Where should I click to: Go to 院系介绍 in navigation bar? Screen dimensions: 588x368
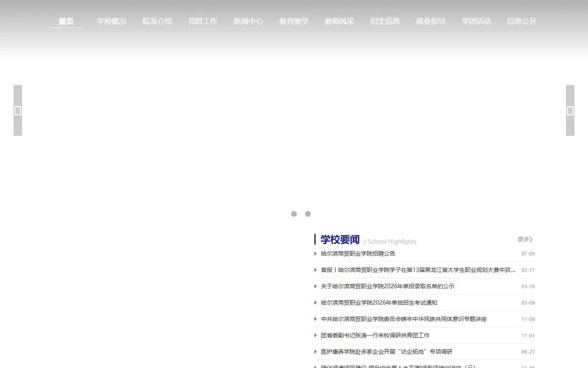click(157, 21)
